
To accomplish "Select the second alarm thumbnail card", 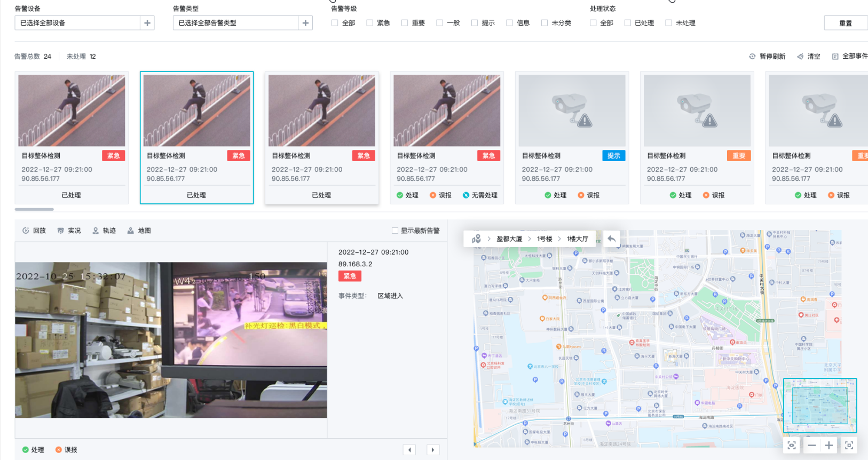I will [196, 110].
